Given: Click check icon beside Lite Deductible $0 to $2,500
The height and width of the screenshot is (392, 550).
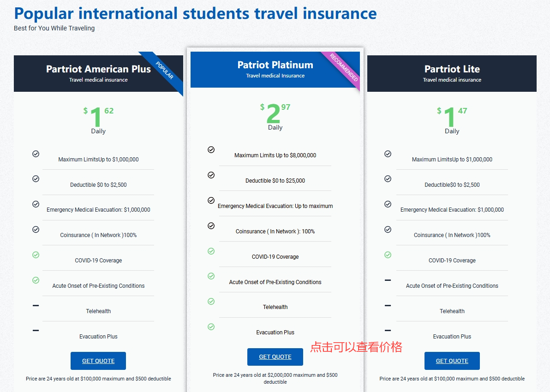Looking at the screenshot, I should click(x=388, y=179).
